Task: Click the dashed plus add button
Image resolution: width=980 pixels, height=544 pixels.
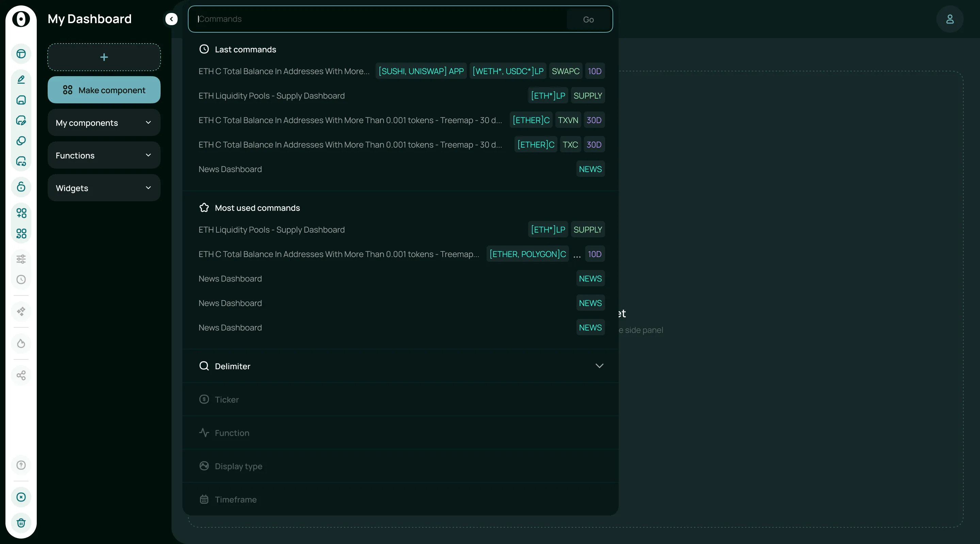Action: 104,57
